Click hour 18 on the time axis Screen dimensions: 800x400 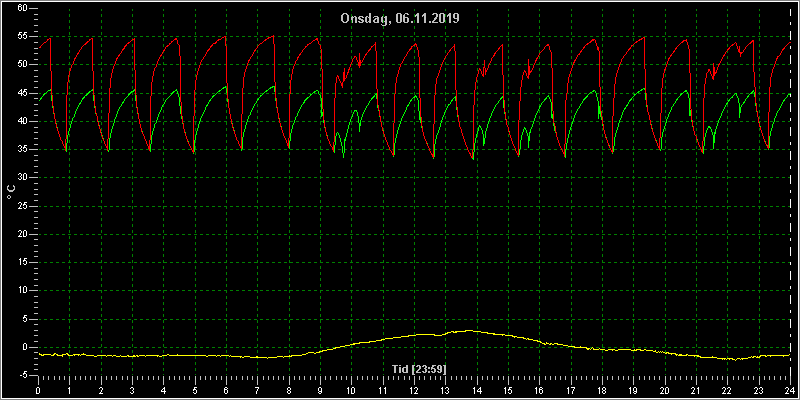602,391
